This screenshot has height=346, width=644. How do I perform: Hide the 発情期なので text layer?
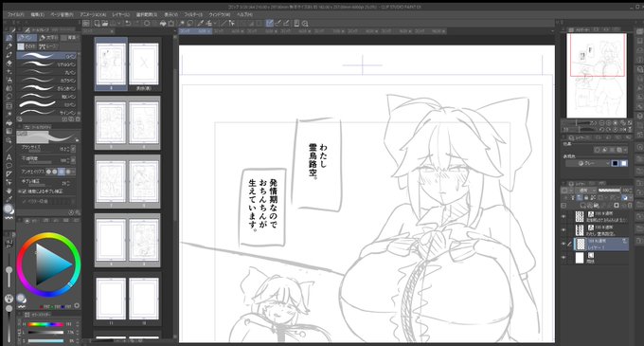(x=563, y=216)
